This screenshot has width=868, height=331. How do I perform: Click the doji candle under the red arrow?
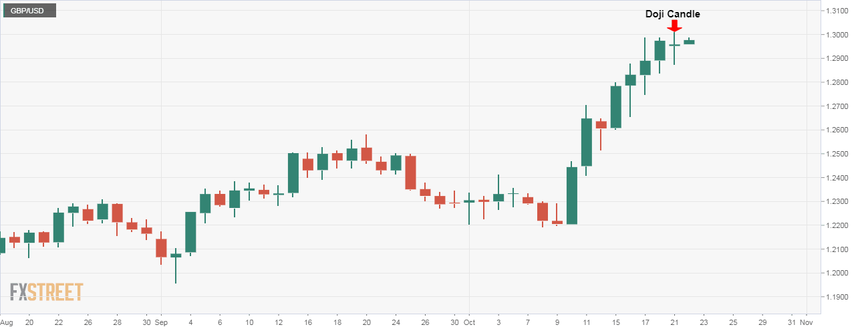[674, 45]
